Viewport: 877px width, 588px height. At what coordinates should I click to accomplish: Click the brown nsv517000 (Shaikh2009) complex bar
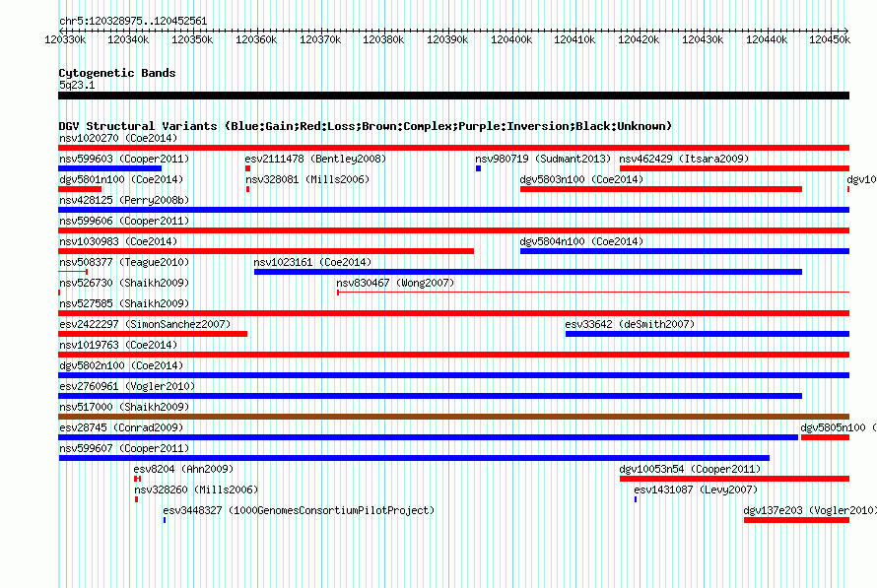click(453, 417)
